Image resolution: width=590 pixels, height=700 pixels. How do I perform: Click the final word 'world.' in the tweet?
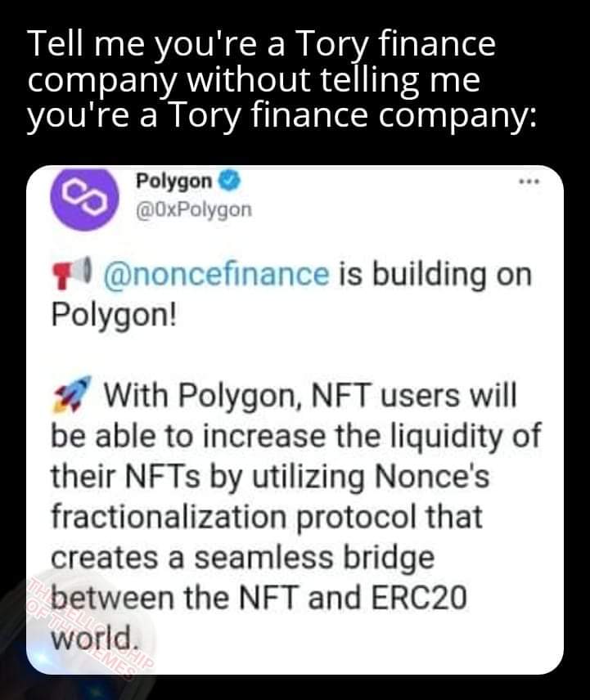92,636
